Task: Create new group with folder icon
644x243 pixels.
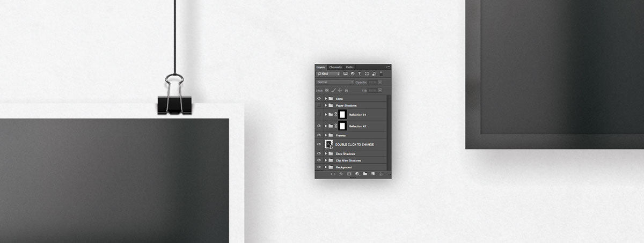Action: (x=365, y=174)
